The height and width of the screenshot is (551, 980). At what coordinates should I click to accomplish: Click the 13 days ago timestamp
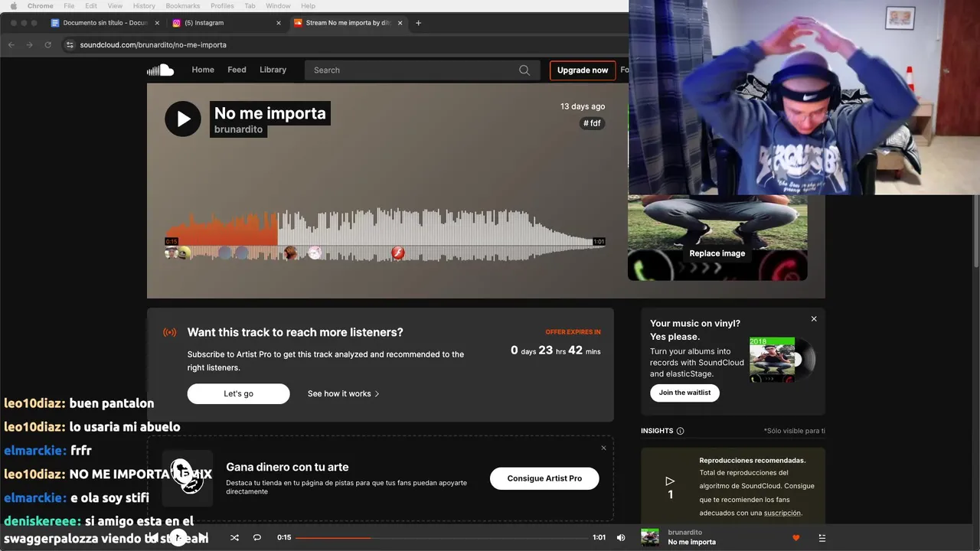[583, 106]
